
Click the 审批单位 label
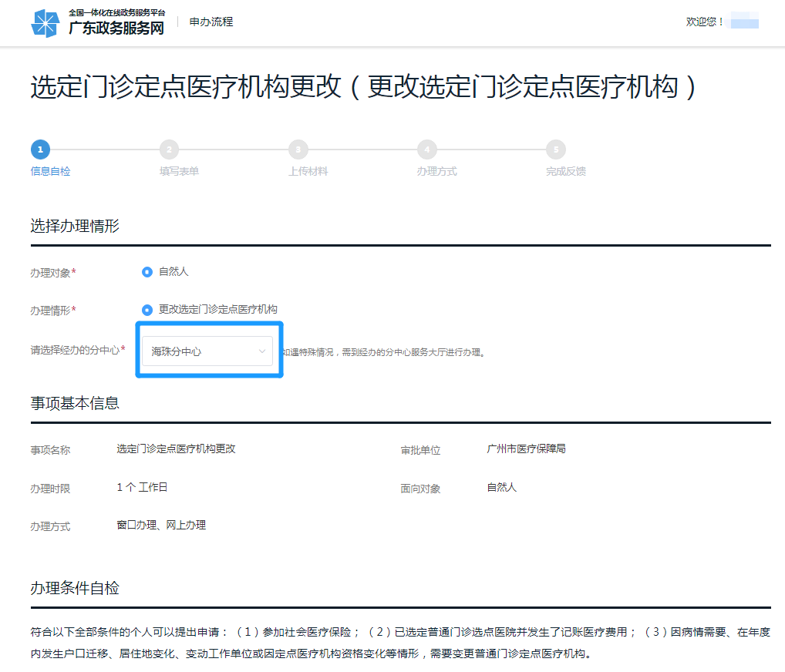click(420, 450)
